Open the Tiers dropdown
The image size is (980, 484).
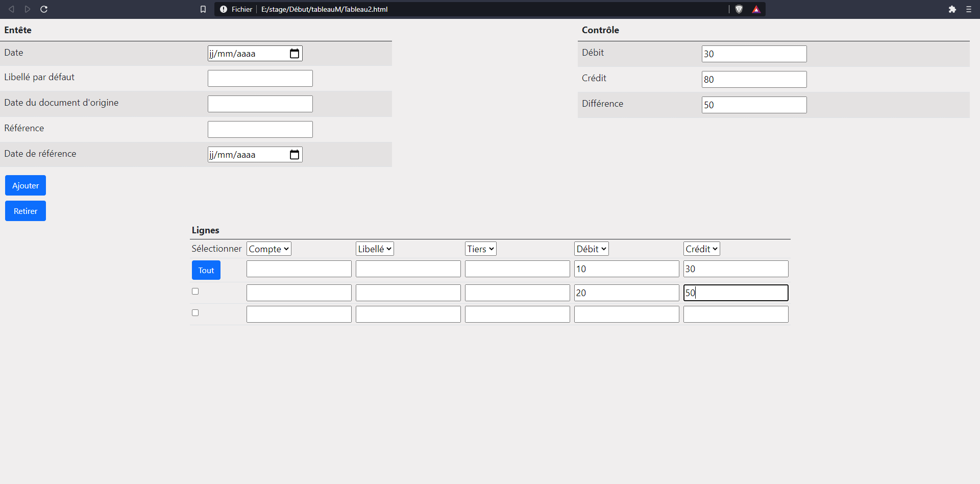[480, 249]
